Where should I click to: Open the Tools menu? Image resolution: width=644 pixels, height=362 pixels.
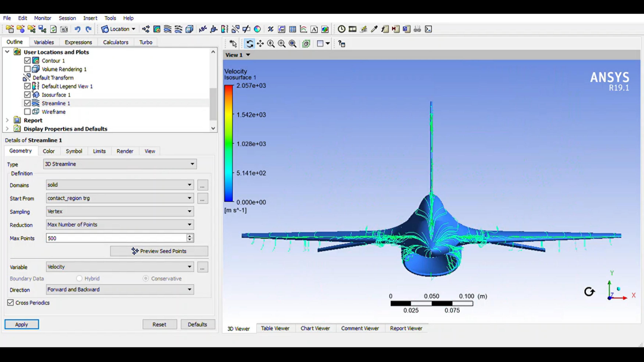coord(110,18)
